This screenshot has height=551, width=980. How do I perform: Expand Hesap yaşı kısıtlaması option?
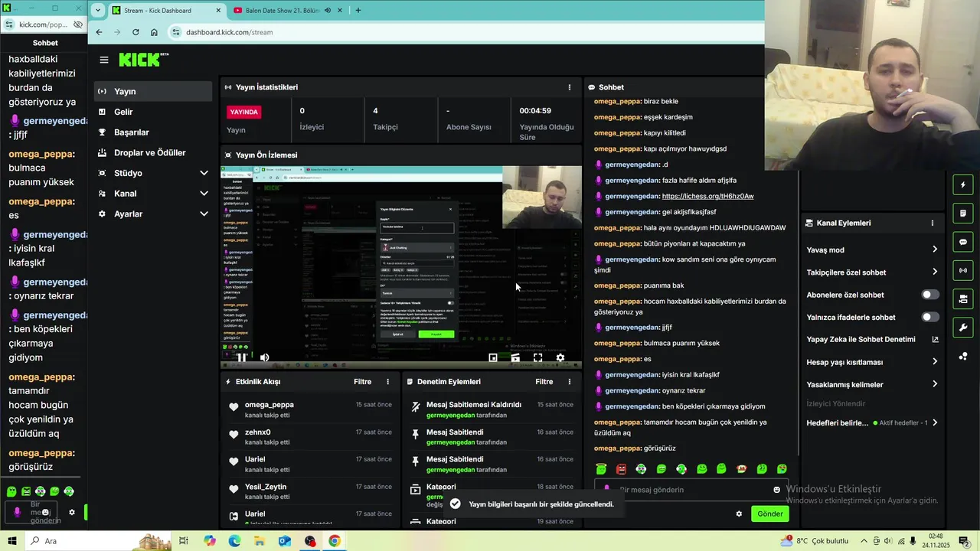point(872,362)
